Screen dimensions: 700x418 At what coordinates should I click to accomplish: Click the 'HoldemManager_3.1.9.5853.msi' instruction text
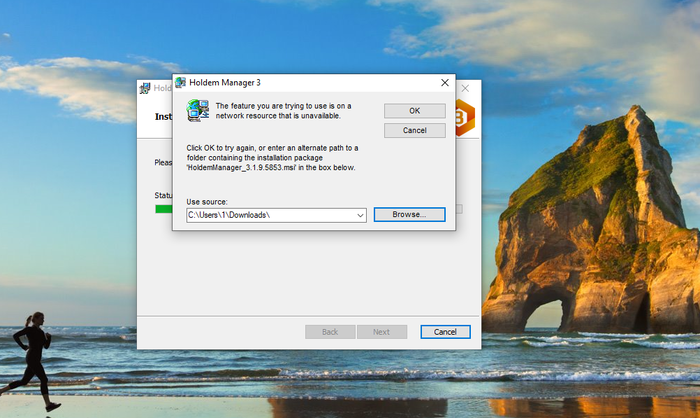point(272,158)
